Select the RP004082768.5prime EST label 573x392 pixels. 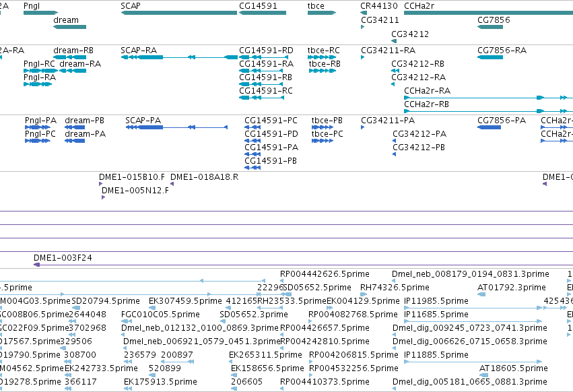tap(353, 315)
